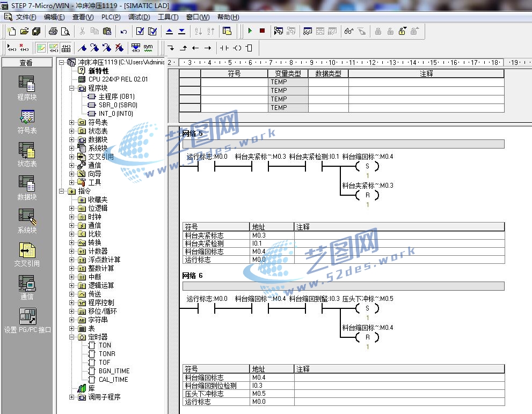Select the TON timer instruction
This screenshot has height=414, width=532.
click(x=105, y=345)
